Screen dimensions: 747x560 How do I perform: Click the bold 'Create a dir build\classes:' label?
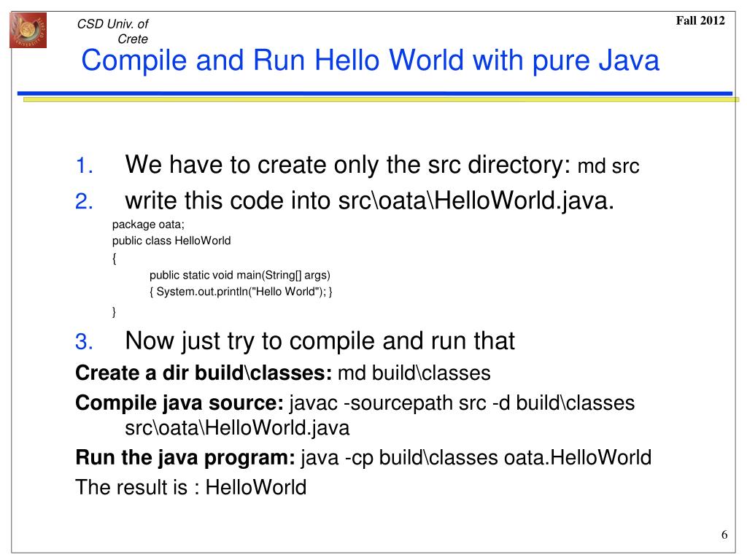pos(204,373)
